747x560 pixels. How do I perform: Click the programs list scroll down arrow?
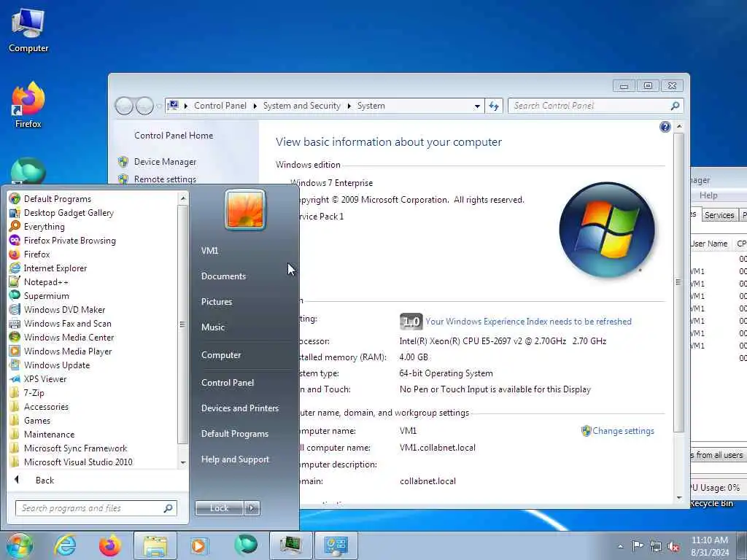pyautogui.click(x=183, y=462)
